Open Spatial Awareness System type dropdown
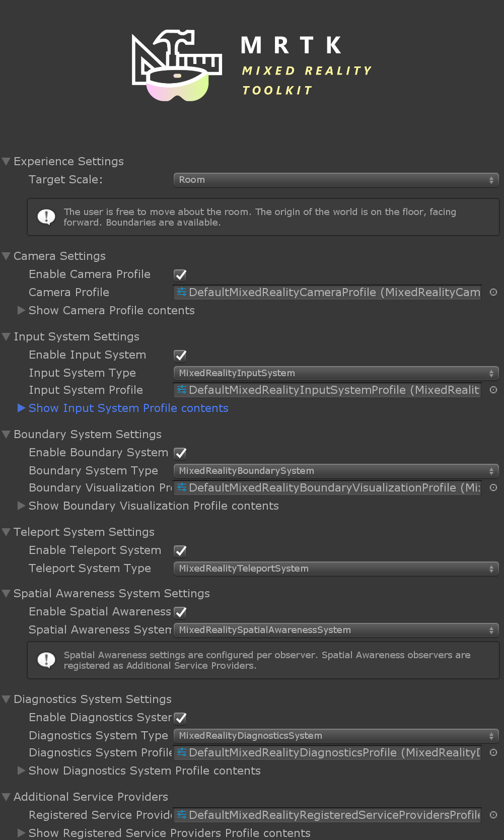Viewport: 504px width, 840px height. click(x=336, y=630)
